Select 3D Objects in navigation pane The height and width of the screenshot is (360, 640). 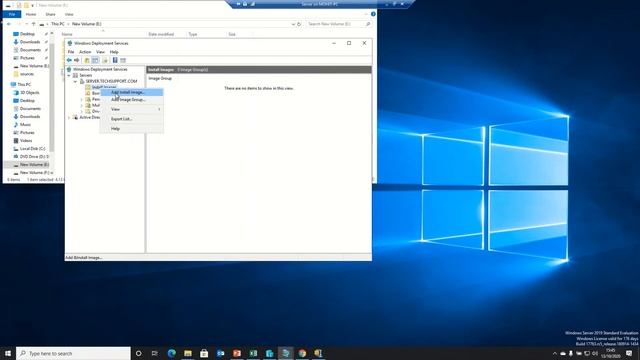(x=29, y=93)
